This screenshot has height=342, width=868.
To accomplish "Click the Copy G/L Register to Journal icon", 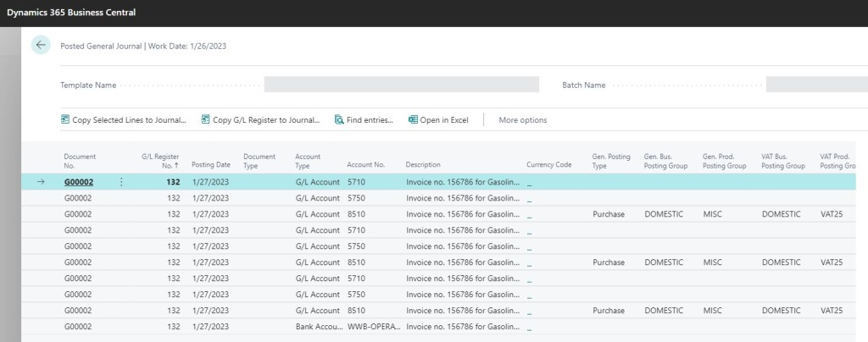I will [205, 120].
